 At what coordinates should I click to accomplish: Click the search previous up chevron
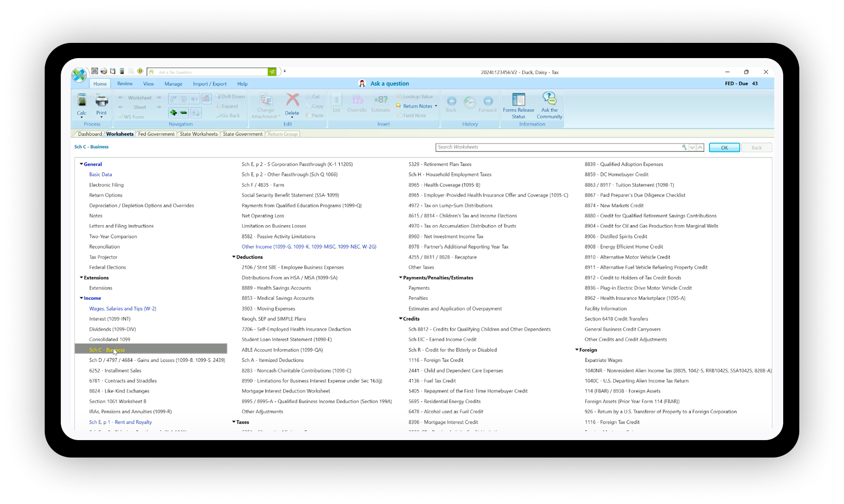point(700,147)
